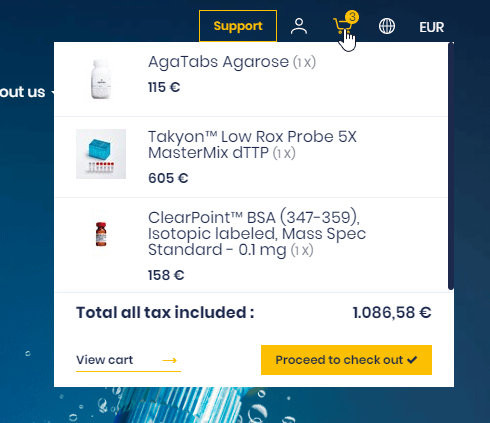Click the shopping cart icon

click(342, 26)
